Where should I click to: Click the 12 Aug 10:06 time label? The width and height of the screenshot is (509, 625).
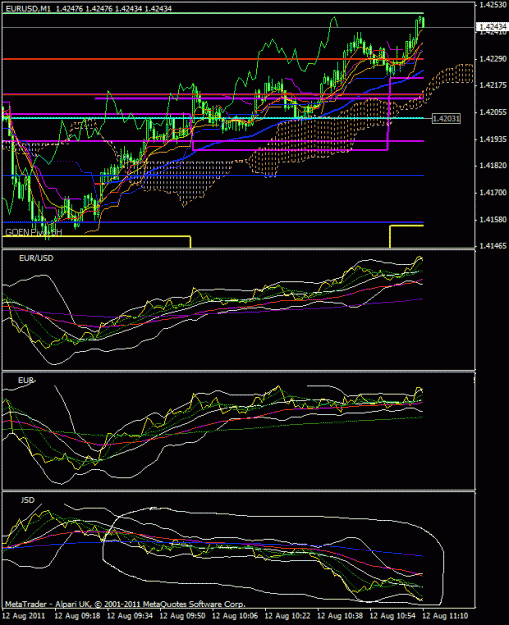point(234,616)
